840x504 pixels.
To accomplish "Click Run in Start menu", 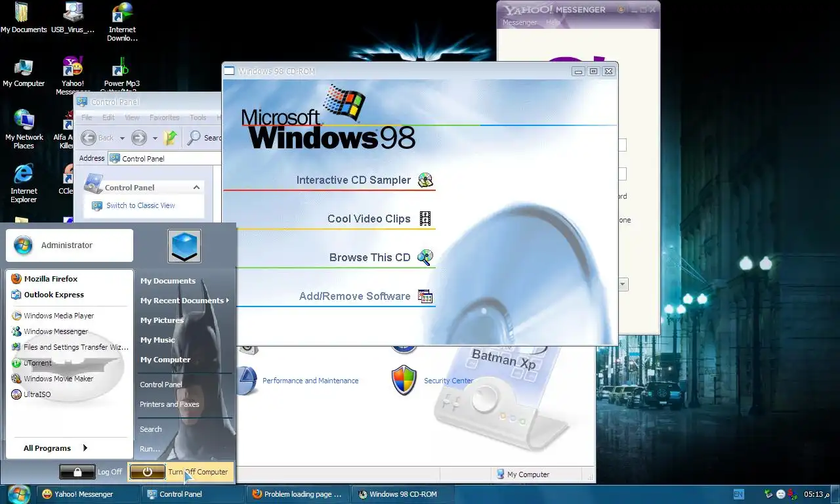I will click(150, 449).
